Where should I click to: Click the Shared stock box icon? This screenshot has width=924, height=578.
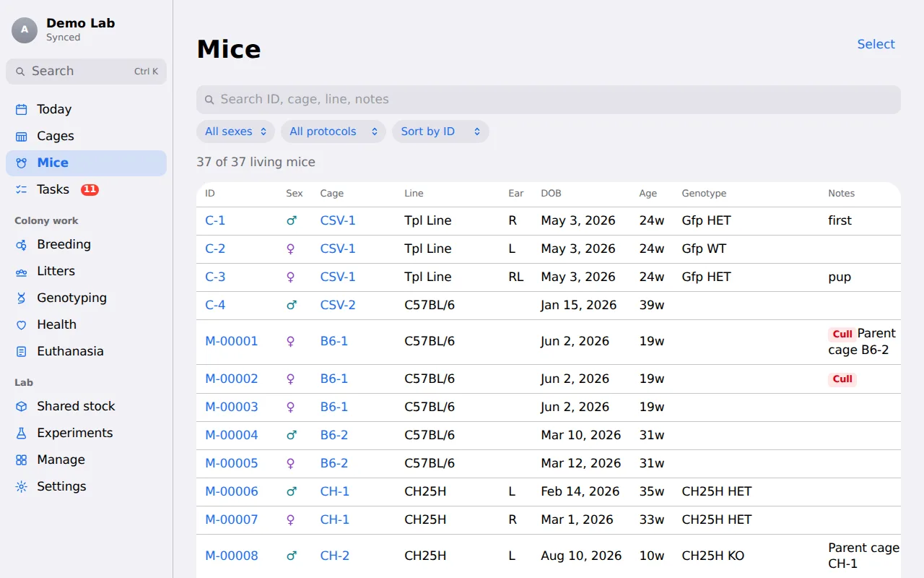[x=22, y=406]
